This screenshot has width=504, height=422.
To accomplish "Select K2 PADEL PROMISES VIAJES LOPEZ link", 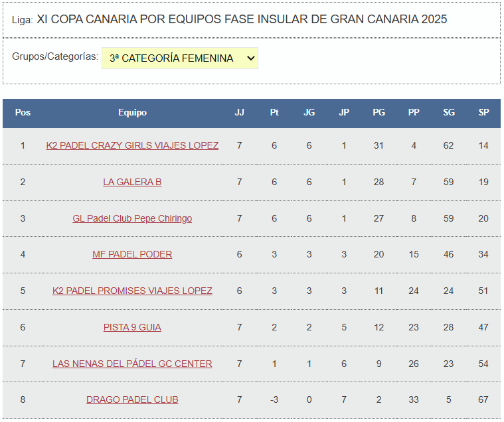I will (132, 291).
